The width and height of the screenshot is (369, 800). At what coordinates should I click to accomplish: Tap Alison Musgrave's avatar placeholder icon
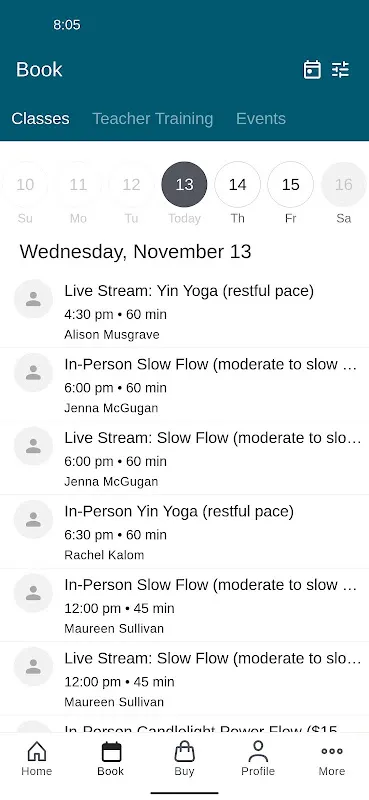[33, 299]
